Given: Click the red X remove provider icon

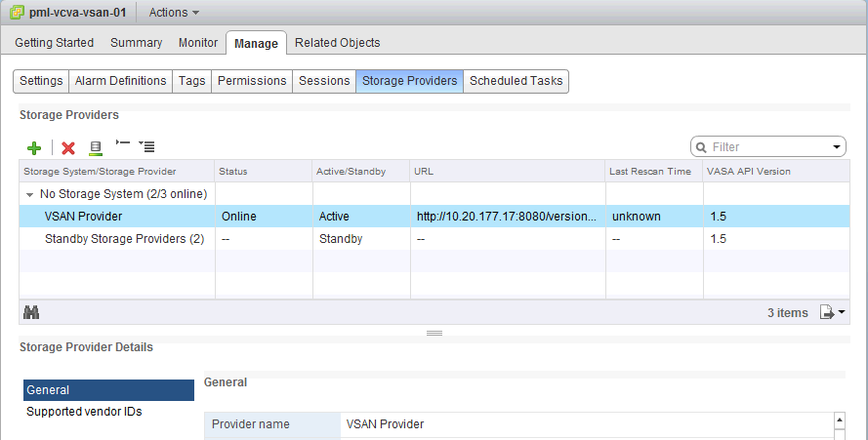Looking at the screenshot, I should click(68, 147).
